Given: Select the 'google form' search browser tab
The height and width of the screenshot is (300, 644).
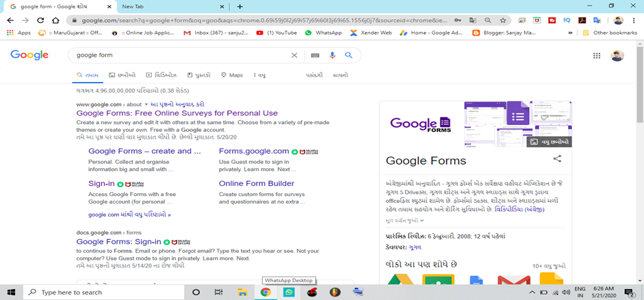Looking at the screenshot, I should [x=62, y=7].
